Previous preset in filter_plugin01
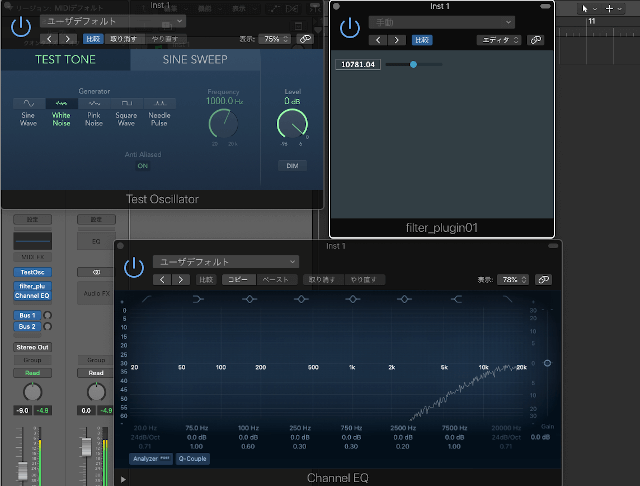 pos(378,40)
